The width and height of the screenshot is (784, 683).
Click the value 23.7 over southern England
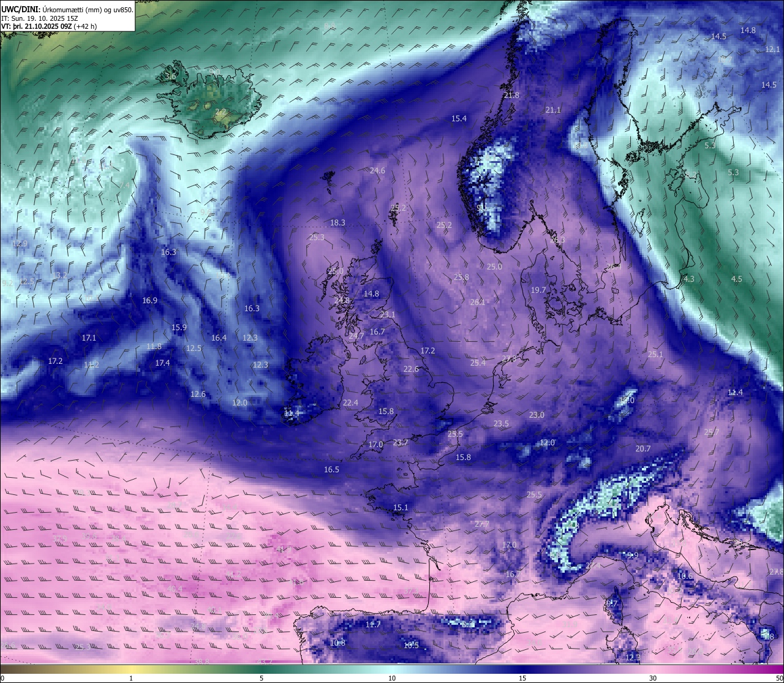click(x=401, y=442)
